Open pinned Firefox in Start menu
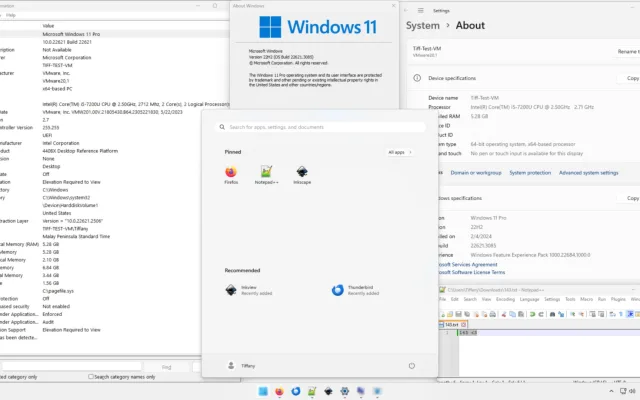 click(x=231, y=175)
